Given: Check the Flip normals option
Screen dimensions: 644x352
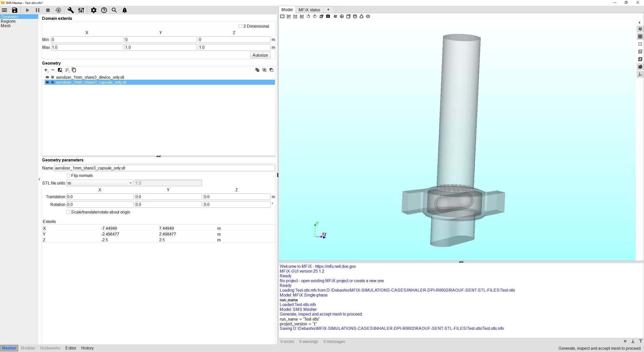Looking at the screenshot, I should (x=68, y=175).
